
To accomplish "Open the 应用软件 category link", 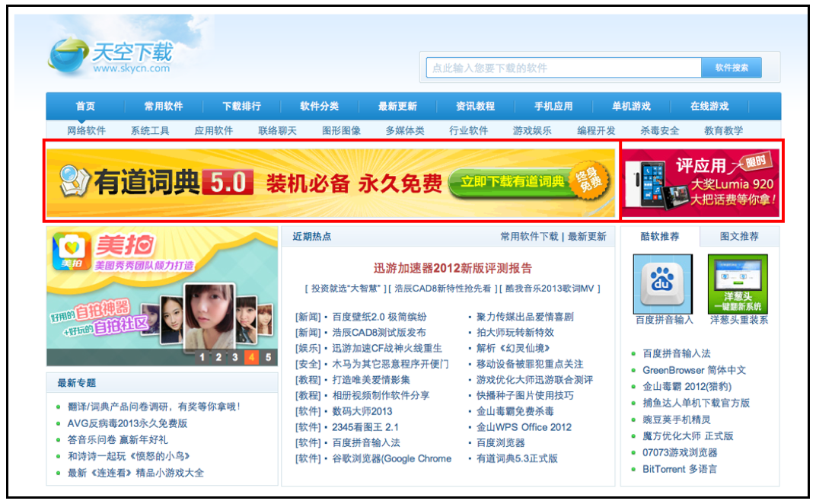I will 213,131.
